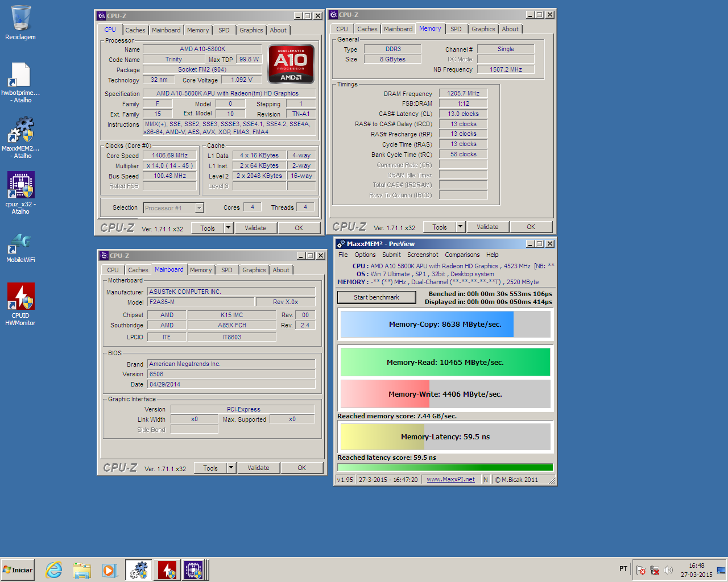The image size is (728, 582).
Task: Expand Tools dropdown arrow in the CPU-Z CPU window
Action: (228, 228)
